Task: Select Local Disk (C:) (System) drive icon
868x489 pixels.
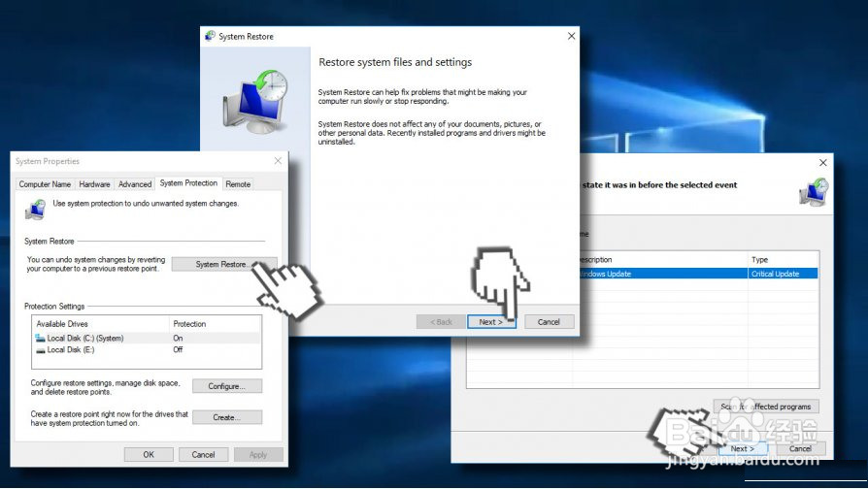Action: (x=41, y=338)
